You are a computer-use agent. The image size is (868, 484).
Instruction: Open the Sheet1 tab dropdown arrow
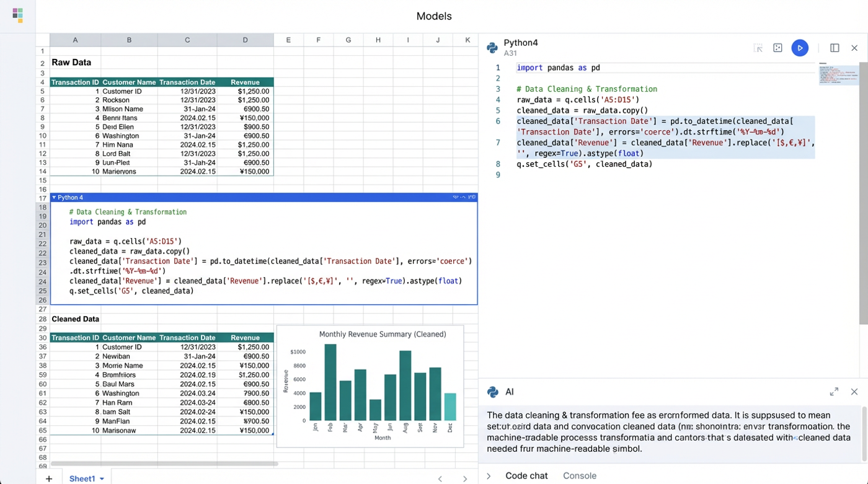click(102, 479)
